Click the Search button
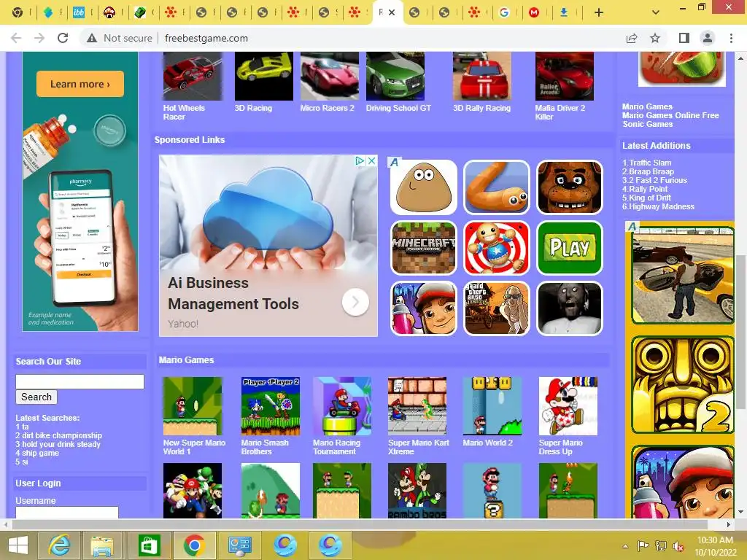 [36, 397]
